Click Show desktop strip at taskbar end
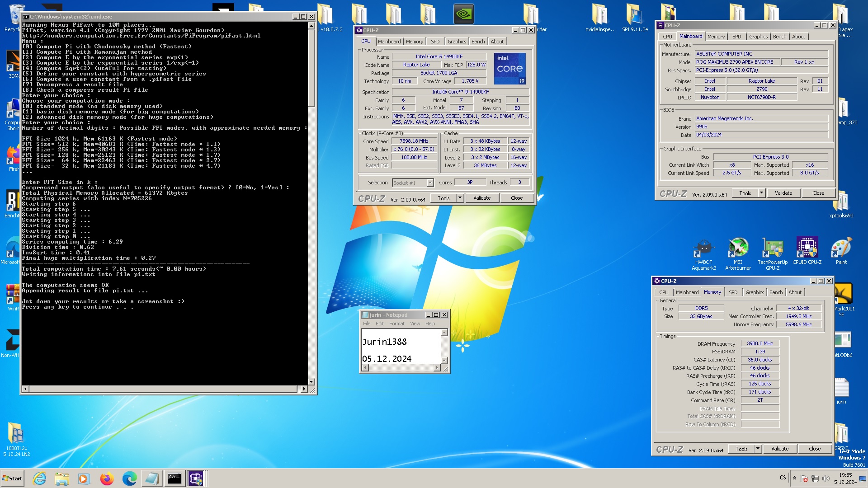The width and height of the screenshot is (868, 488). point(863,479)
